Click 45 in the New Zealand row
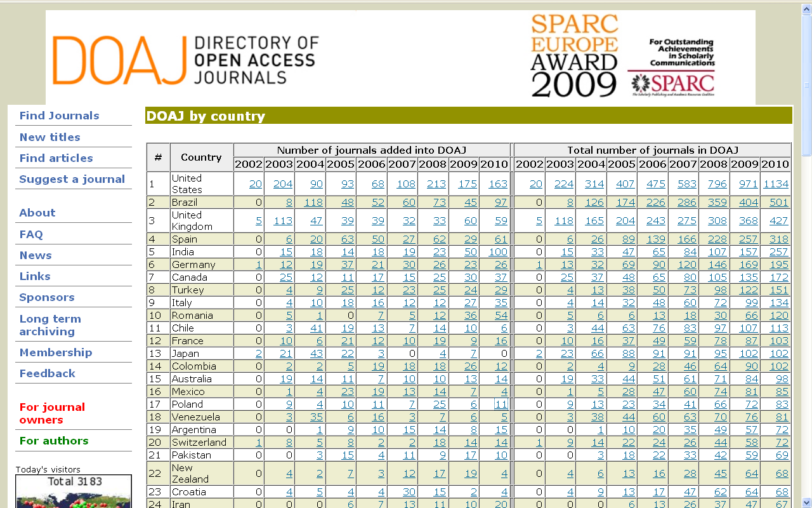The width and height of the screenshot is (812, 508). tap(721, 474)
